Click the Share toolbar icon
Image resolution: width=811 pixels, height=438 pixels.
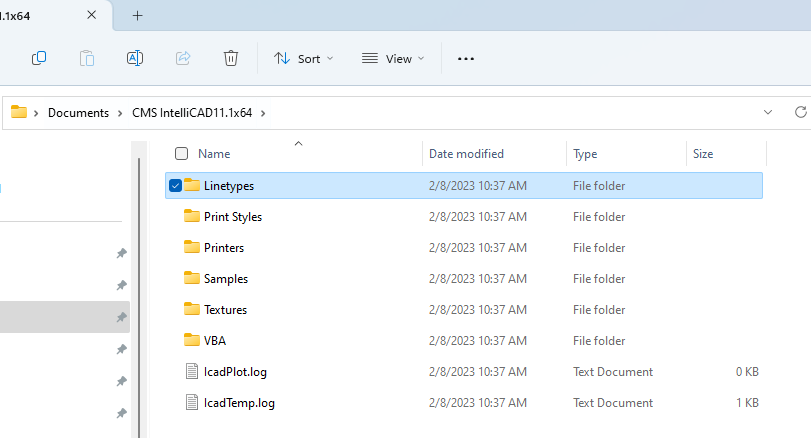click(x=183, y=58)
